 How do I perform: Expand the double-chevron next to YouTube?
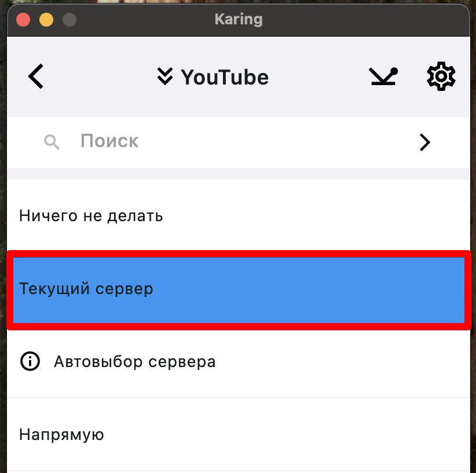pyautogui.click(x=165, y=76)
